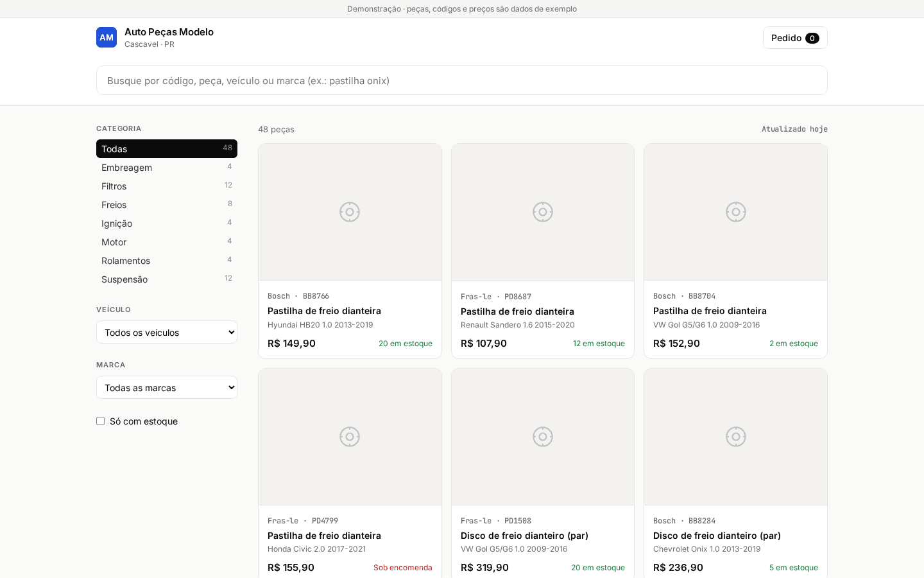924x578 pixels.
Task: Click the price R$ 319,90
Action: [x=484, y=568]
